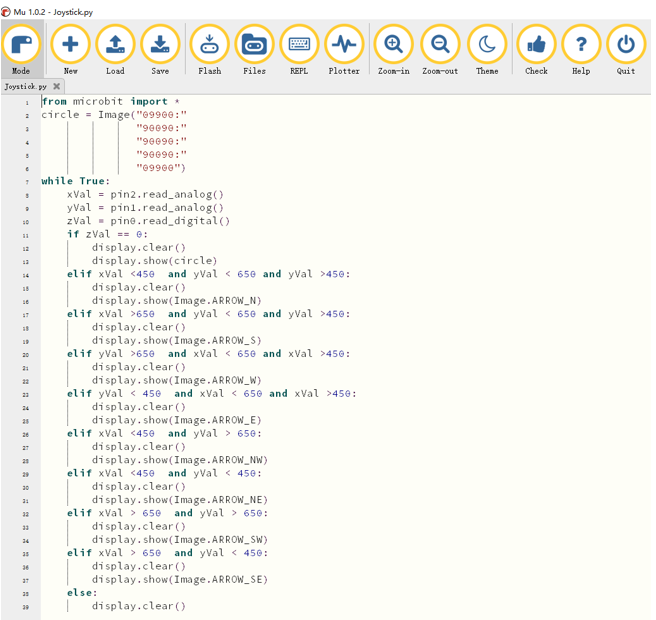Flash code to the micro:bit
Image resolution: width=656 pixels, height=620 pixels.
210,49
